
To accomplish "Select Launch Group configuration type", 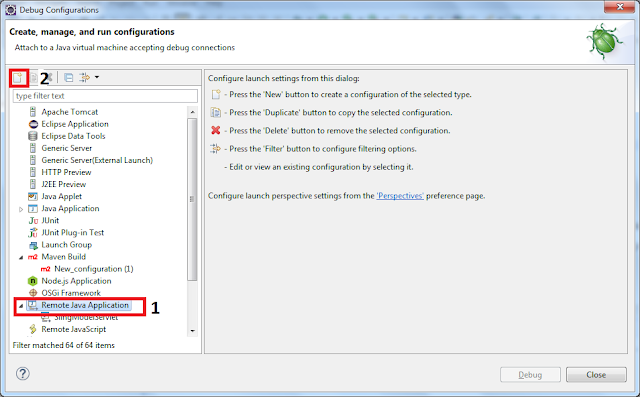I will (x=67, y=245).
